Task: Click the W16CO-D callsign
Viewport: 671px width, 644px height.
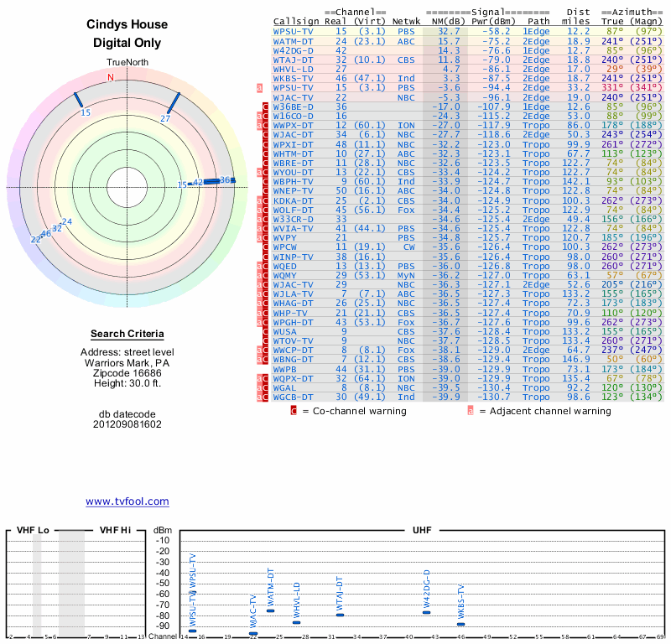Action: (293, 116)
